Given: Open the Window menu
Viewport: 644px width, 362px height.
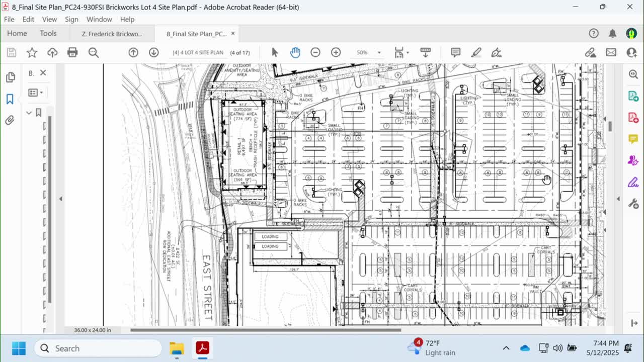Looking at the screenshot, I should (x=99, y=19).
